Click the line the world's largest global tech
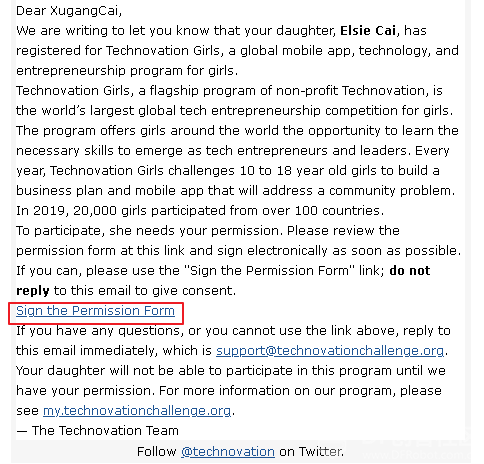The image size is (484, 464). pyautogui.click(x=235, y=111)
